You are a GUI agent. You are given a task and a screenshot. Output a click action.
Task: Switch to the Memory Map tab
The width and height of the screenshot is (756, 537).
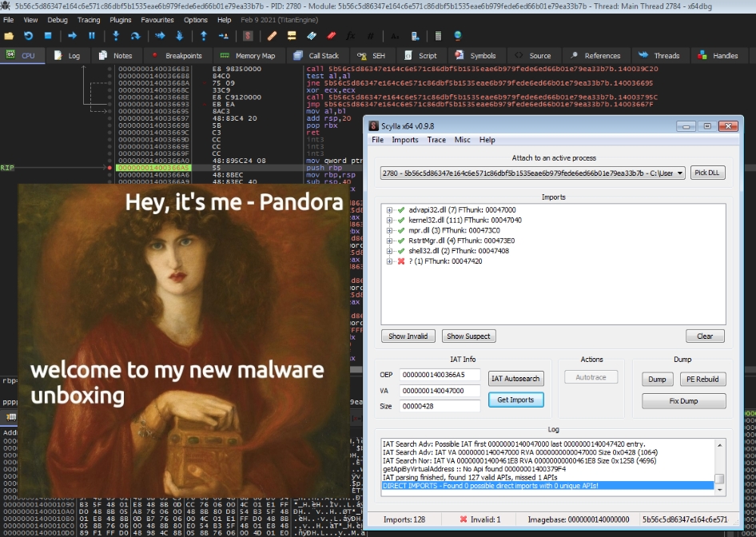(248, 55)
